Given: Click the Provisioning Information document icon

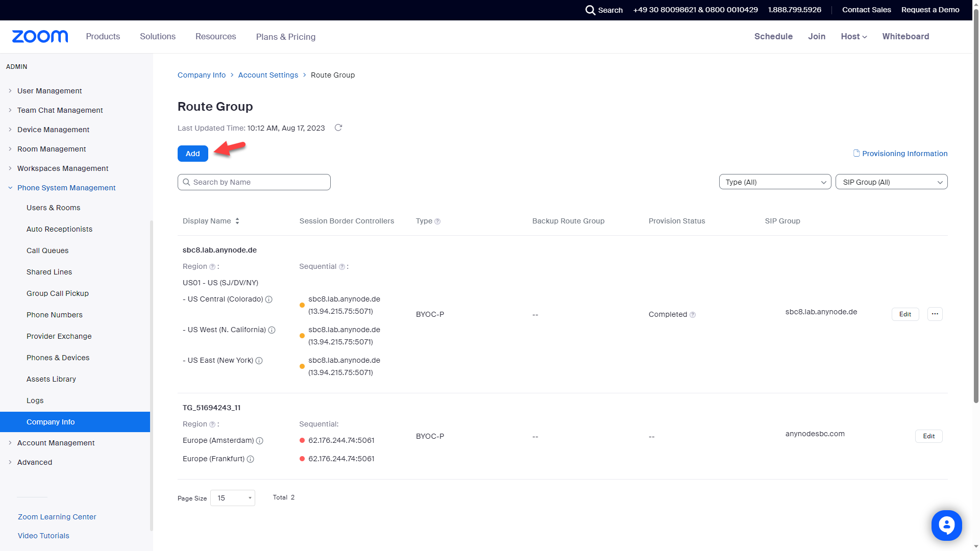Looking at the screenshot, I should pos(856,153).
